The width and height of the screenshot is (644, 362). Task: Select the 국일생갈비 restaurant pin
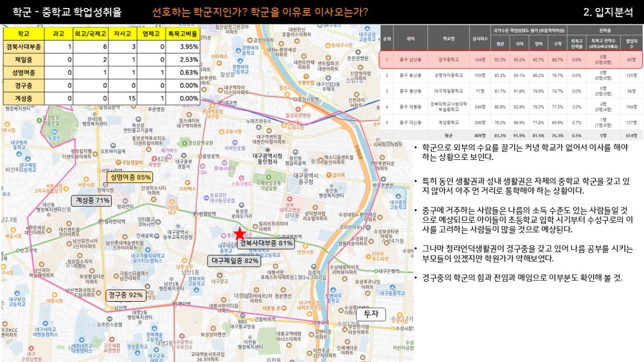click(x=119, y=162)
